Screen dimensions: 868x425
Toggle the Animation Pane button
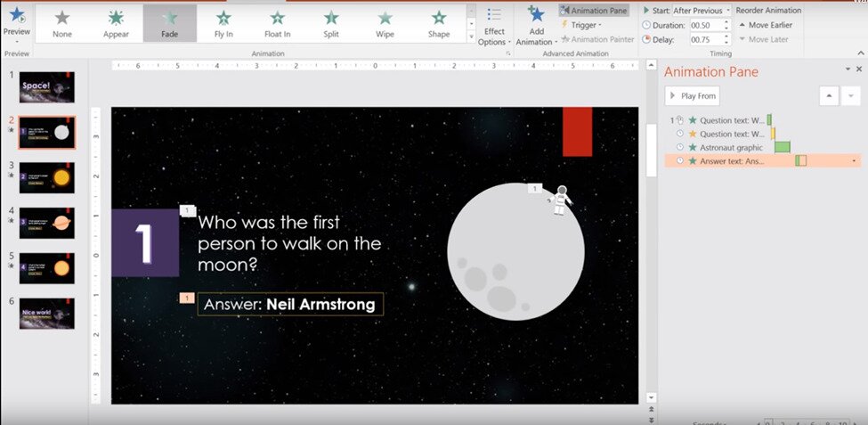[x=594, y=11]
